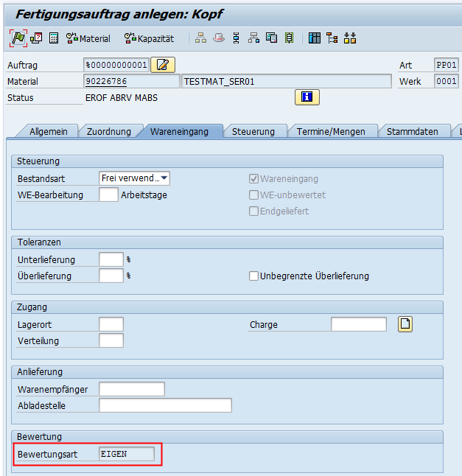Click the document icon beside Charge field

[405, 324]
